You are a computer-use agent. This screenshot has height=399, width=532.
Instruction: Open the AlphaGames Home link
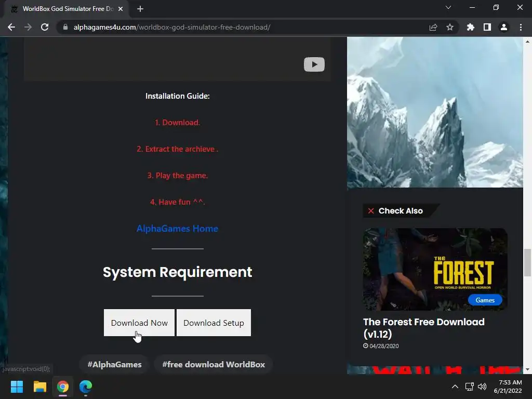(x=178, y=229)
